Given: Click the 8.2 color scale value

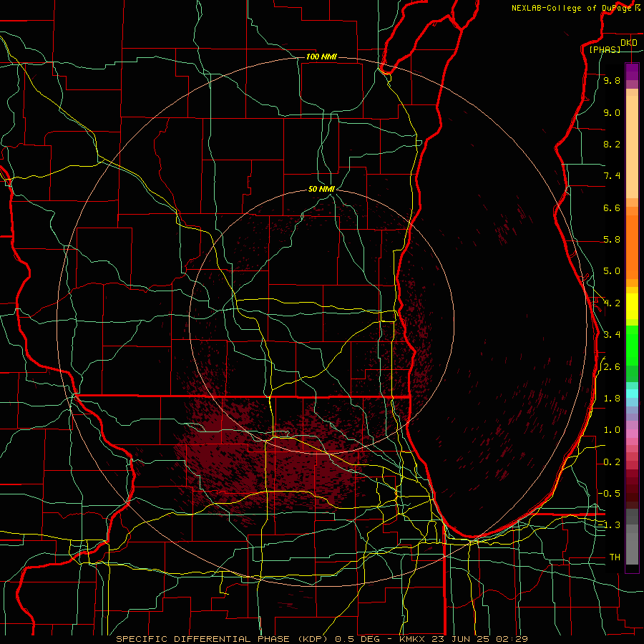Looking at the screenshot, I should coord(612,145).
